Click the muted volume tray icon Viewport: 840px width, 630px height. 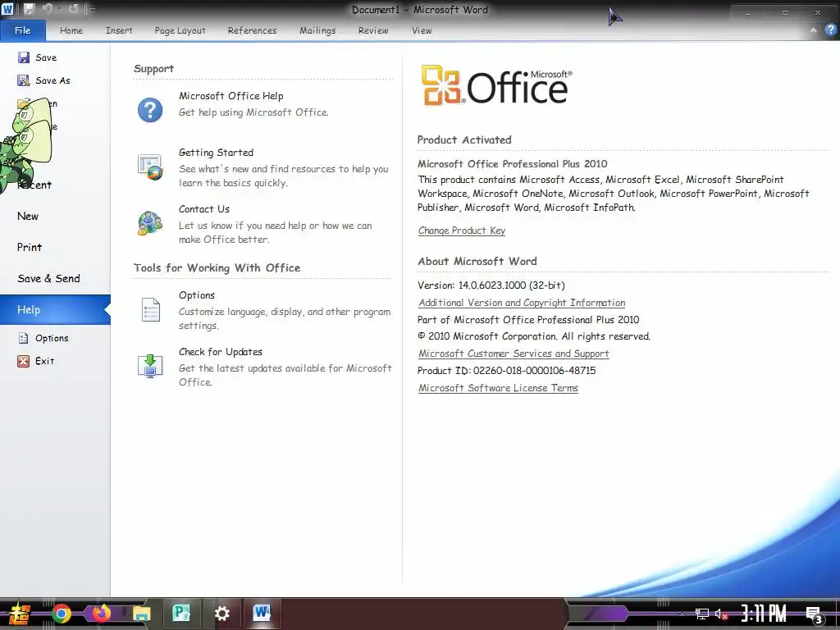point(721,614)
